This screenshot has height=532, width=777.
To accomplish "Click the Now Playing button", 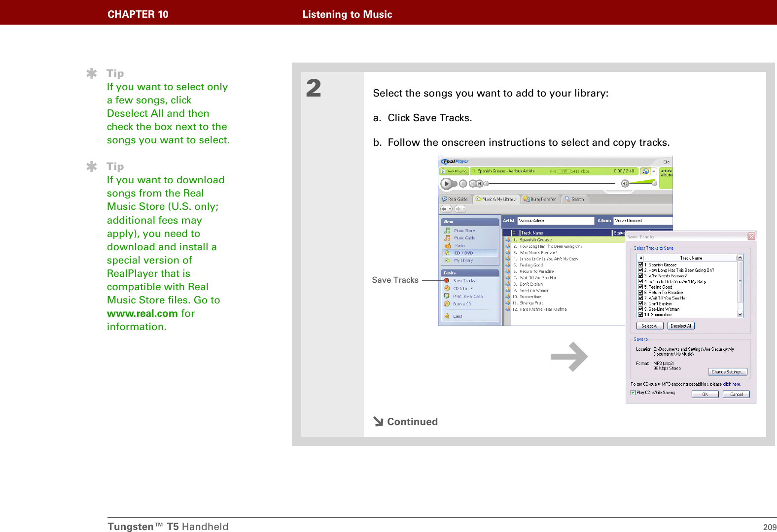I will click(454, 171).
